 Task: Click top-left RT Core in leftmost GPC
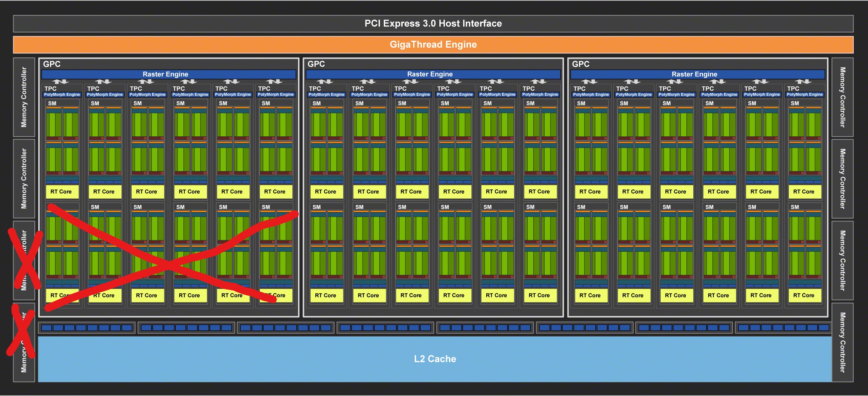coord(61,192)
